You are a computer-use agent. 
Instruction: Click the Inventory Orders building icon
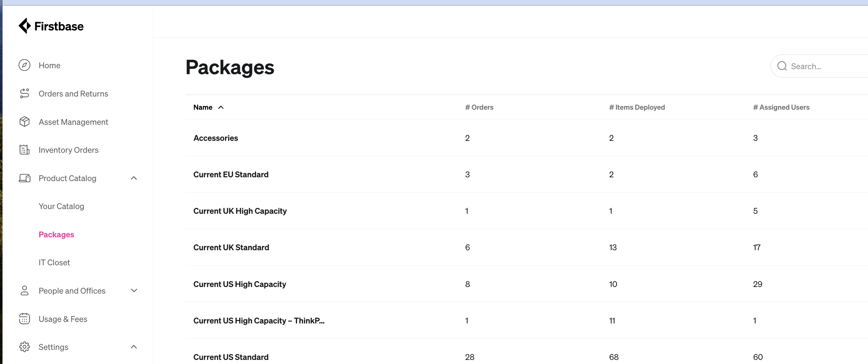[x=24, y=150]
